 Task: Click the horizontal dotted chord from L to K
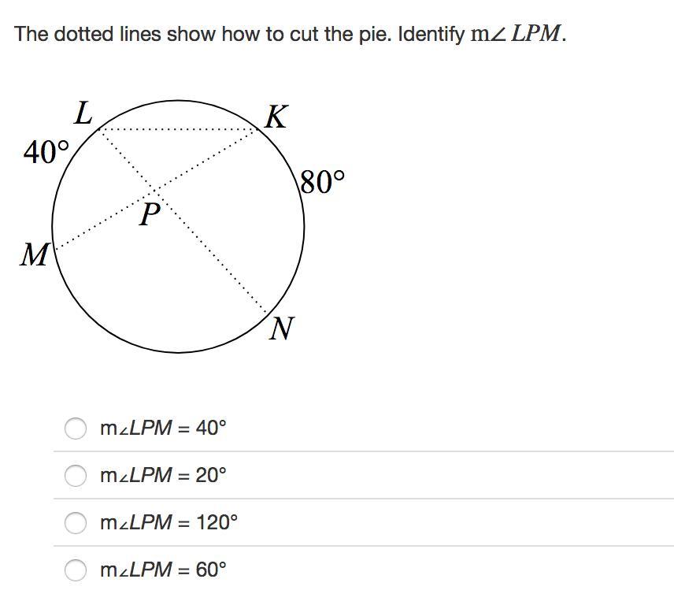pos(181,129)
